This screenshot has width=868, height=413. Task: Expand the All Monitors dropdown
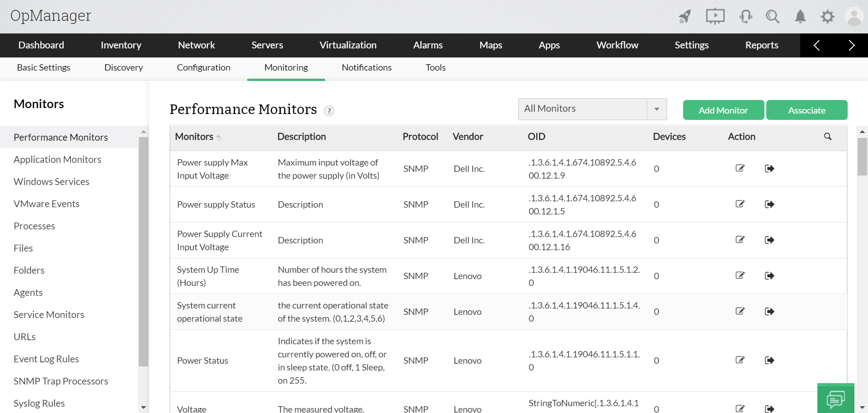[x=656, y=109]
